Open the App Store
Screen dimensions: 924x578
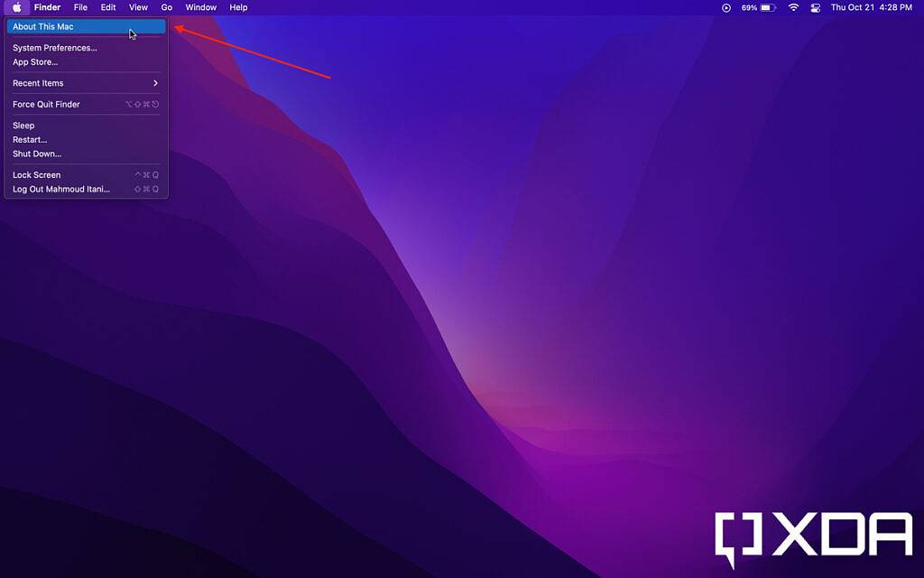(x=36, y=61)
